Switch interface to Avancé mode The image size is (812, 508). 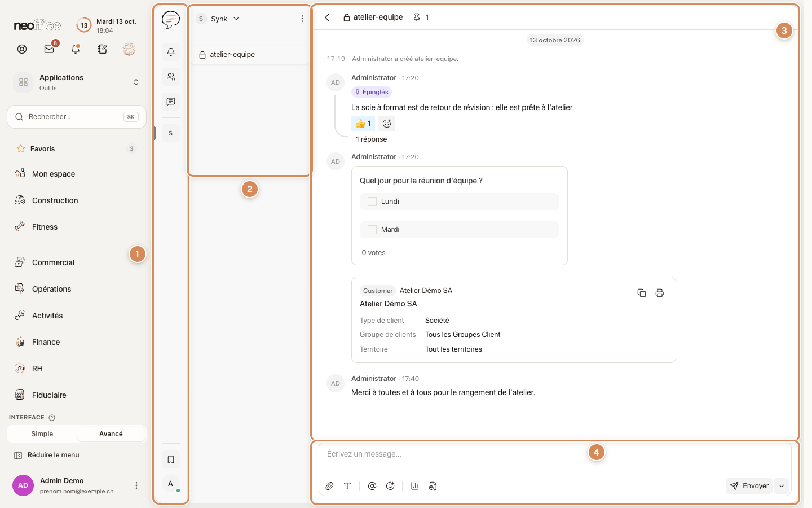pos(111,434)
